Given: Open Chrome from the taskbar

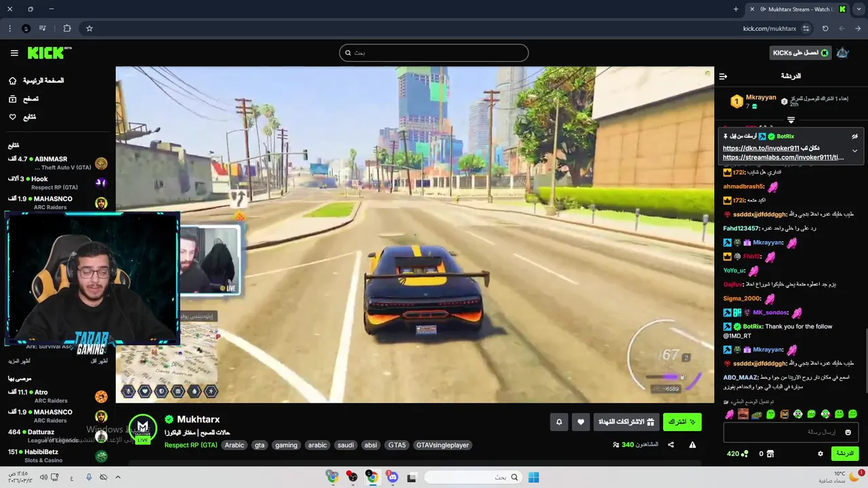Looking at the screenshot, I should point(372,477).
